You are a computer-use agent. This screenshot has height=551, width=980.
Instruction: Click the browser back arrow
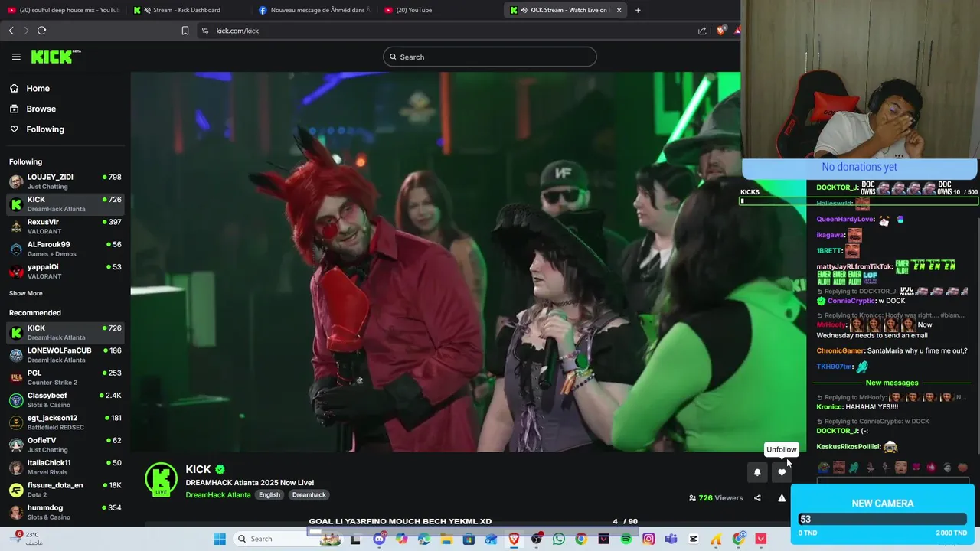tap(11, 31)
